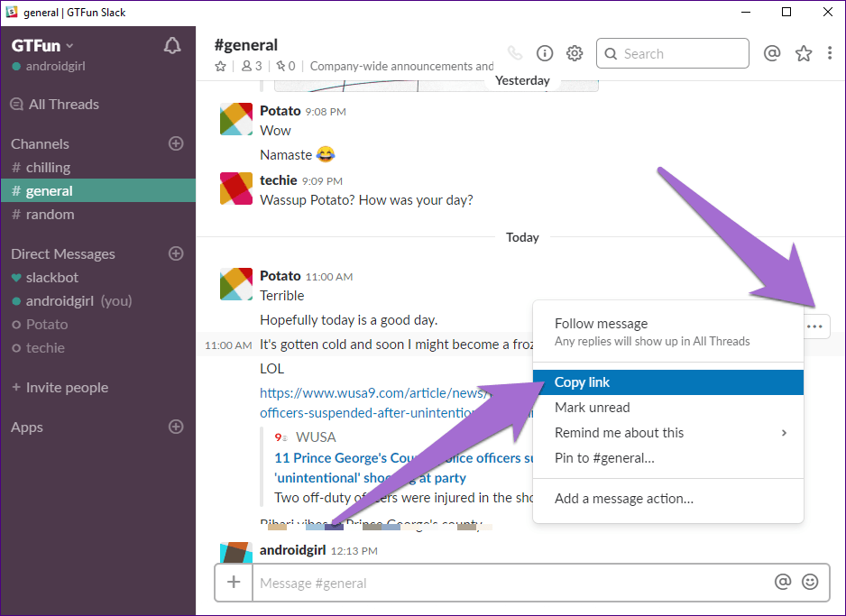846x616 pixels.
Task: Open androidgirl (you) direct message
Action: pos(97,300)
